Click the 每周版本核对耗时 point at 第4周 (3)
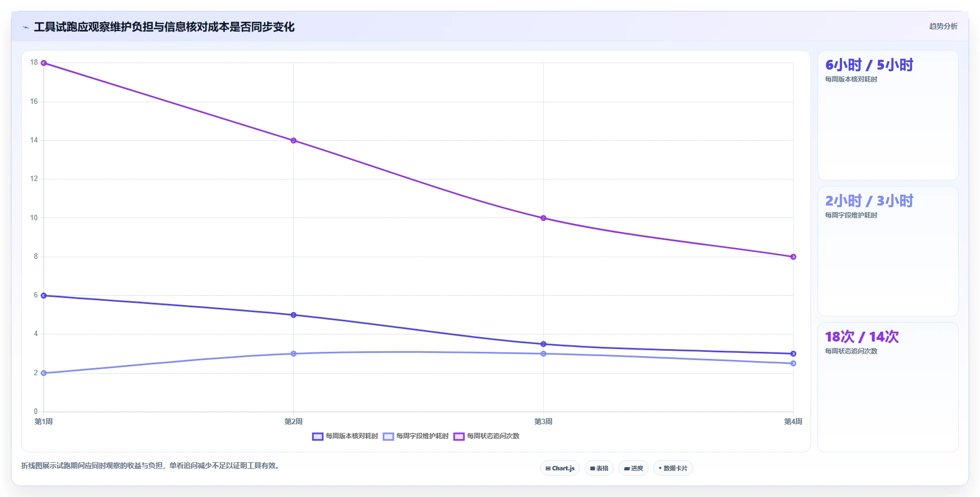 click(x=793, y=353)
